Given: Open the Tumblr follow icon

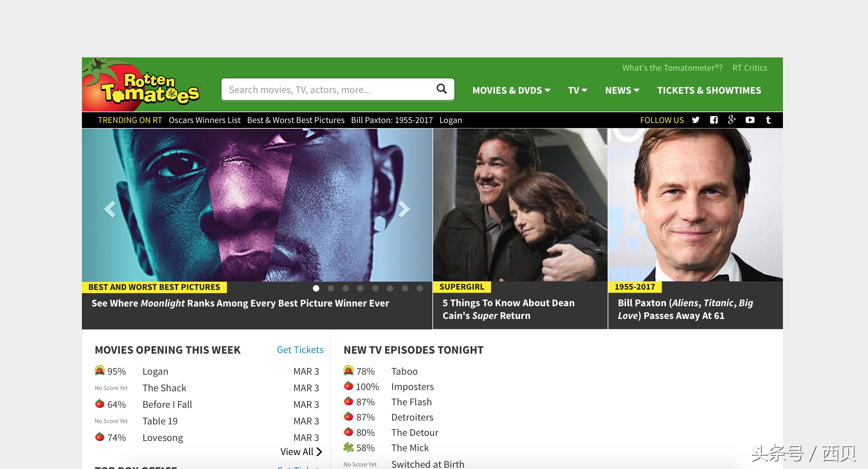Looking at the screenshot, I should click(x=768, y=120).
